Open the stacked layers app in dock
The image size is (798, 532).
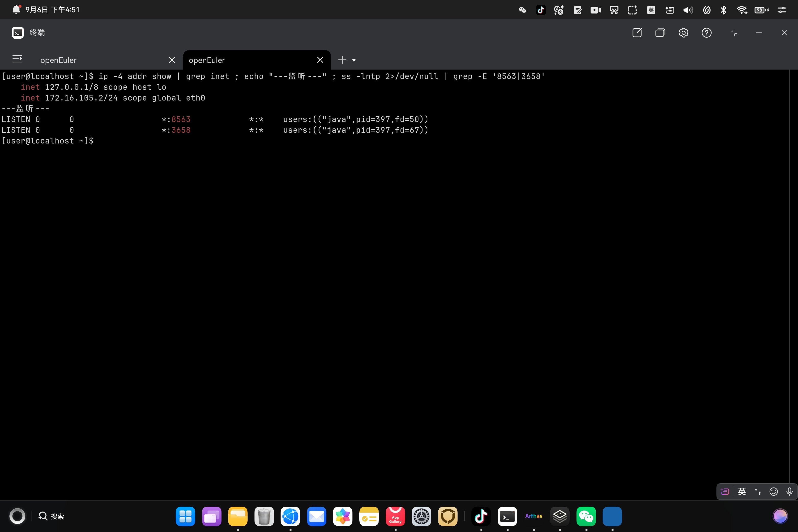click(560, 516)
